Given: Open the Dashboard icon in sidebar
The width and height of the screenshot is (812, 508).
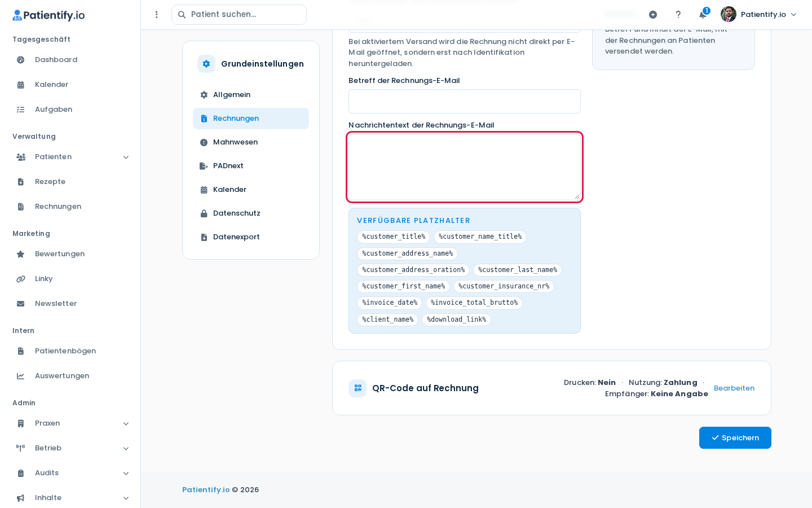Looking at the screenshot, I should pos(21,60).
